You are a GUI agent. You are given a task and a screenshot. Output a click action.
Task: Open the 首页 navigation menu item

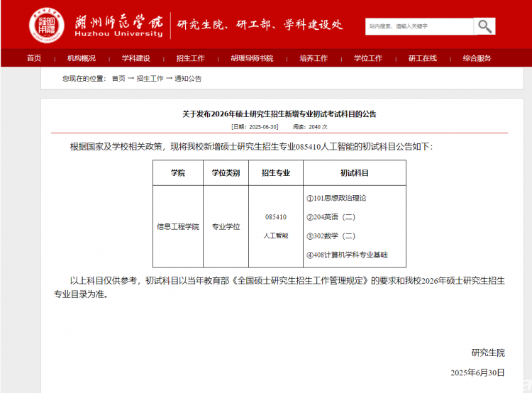pos(34,58)
